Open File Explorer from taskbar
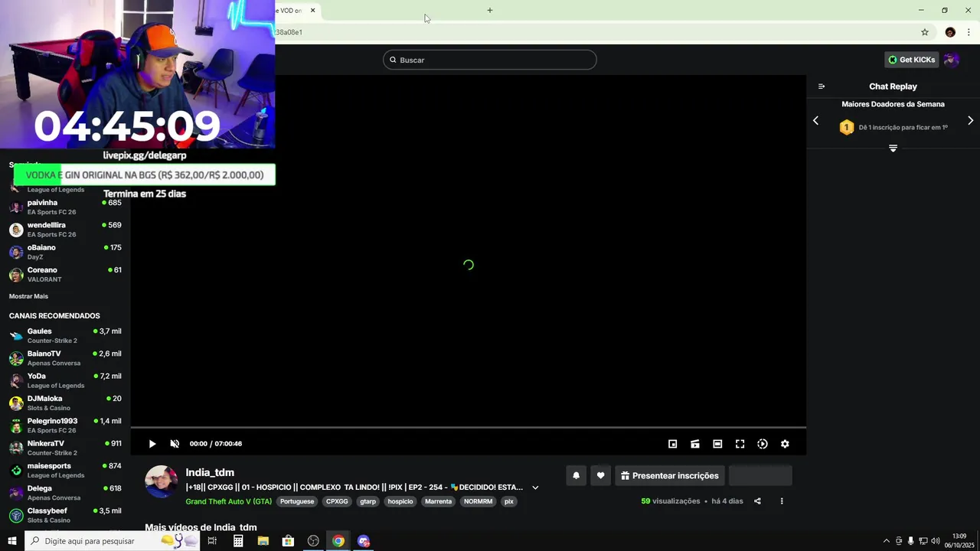The width and height of the screenshot is (980, 551). click(263, 541)
